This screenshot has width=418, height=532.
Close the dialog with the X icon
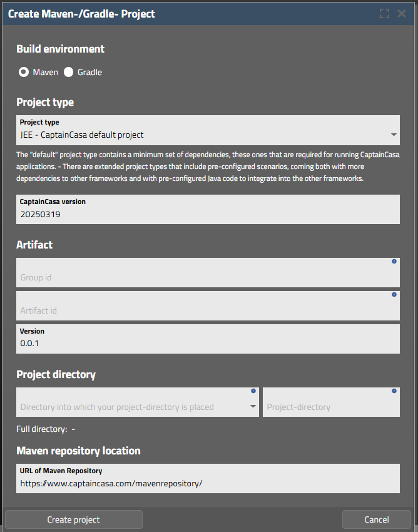(x=402, y=13)
